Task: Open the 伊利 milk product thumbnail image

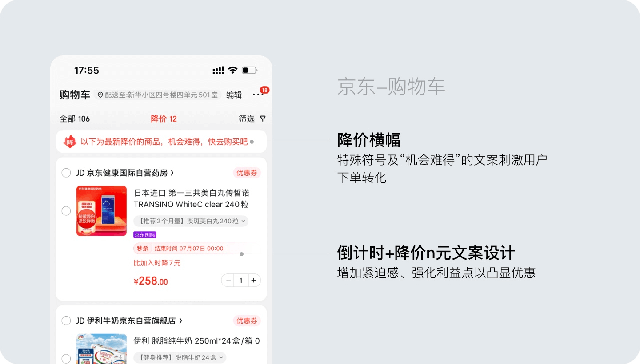Action: (101, 349)
